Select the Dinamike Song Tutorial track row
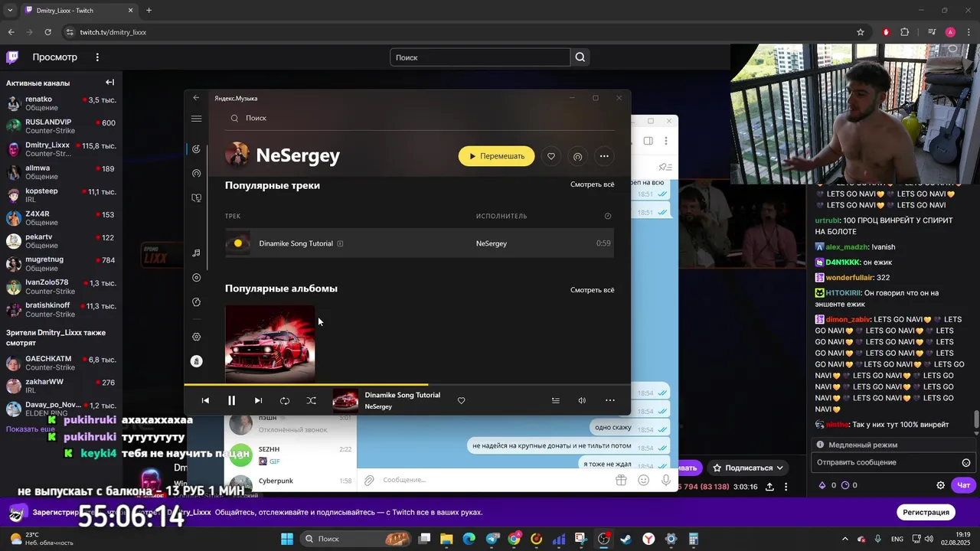The width and height of the screenshot is (980, 551). point(420,243)
